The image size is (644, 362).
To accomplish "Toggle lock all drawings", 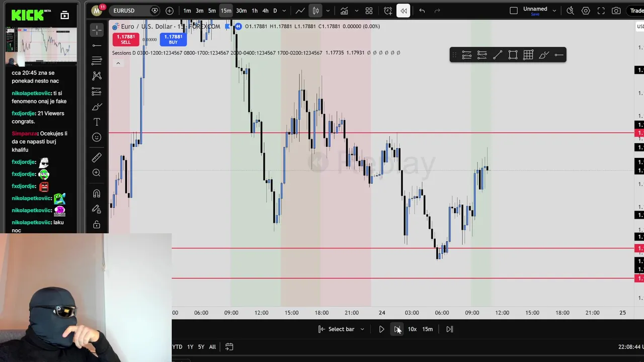I will tap(97, 224).
